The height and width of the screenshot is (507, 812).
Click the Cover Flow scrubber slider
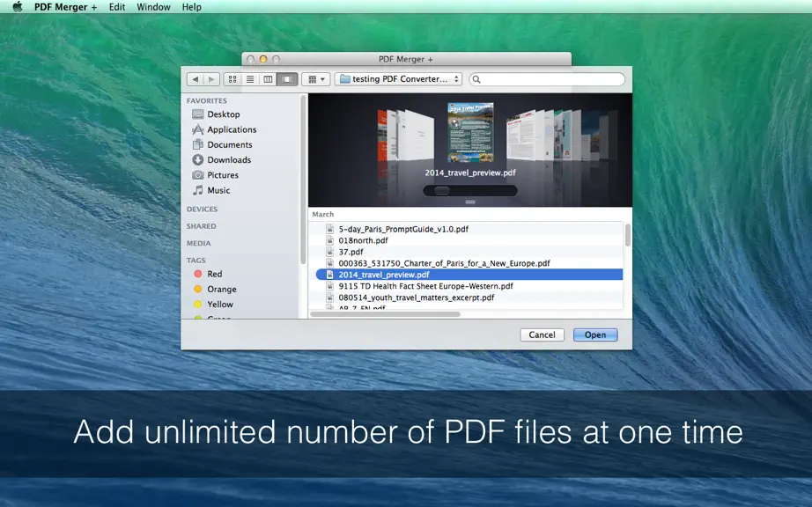(x=470, y=191)
